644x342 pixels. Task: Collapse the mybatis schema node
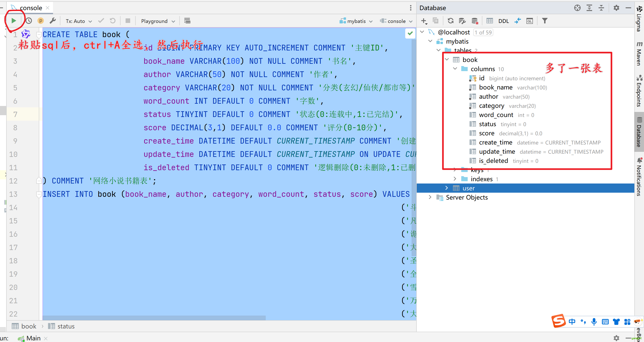pos(430,41)
